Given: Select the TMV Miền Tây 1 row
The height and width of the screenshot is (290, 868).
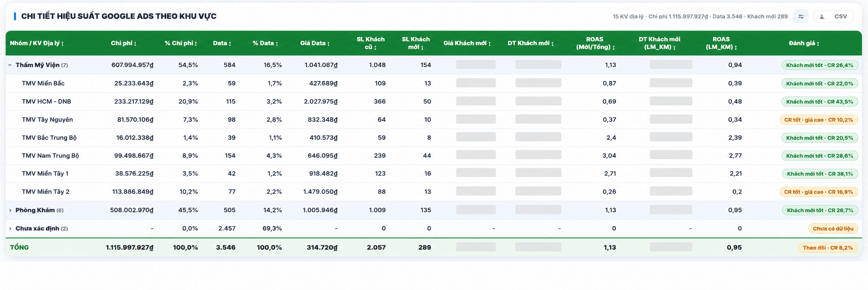Looking at the screenshot, I should [434, 174].
